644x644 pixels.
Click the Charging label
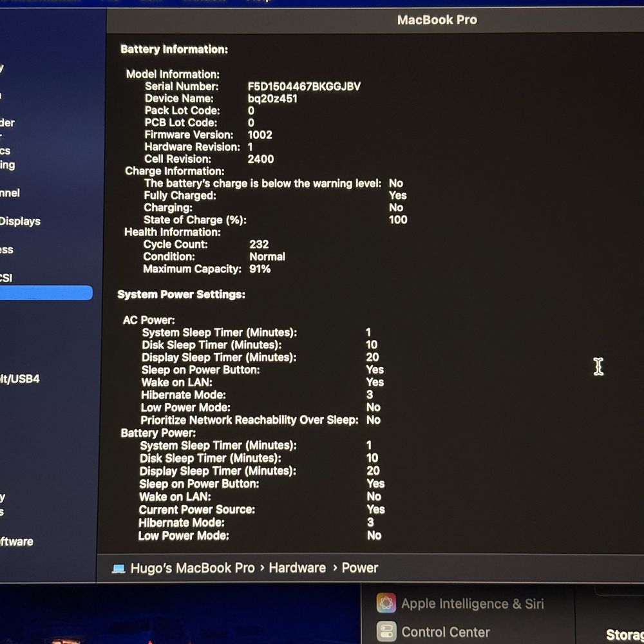pyautogui.click(x=168, y=208)
